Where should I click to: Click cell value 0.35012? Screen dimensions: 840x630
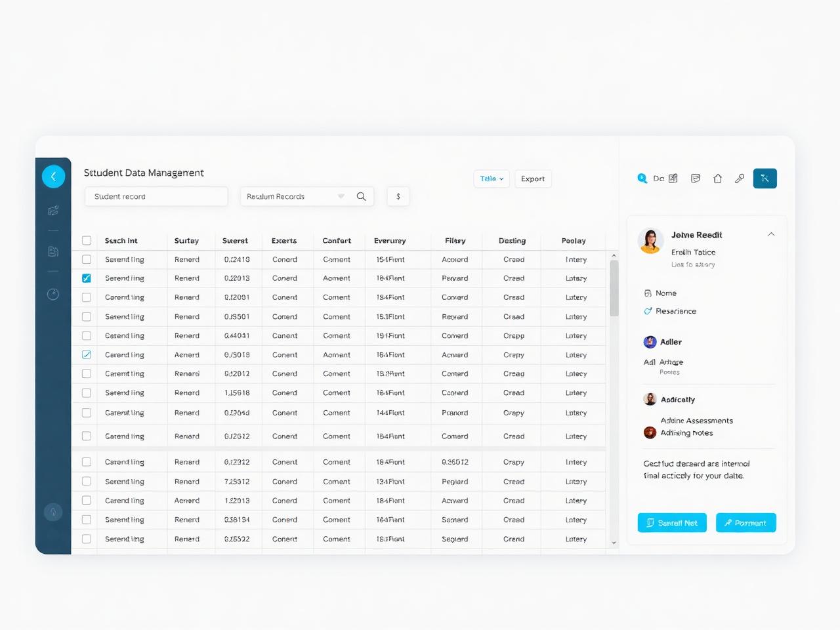pos(455,462)
